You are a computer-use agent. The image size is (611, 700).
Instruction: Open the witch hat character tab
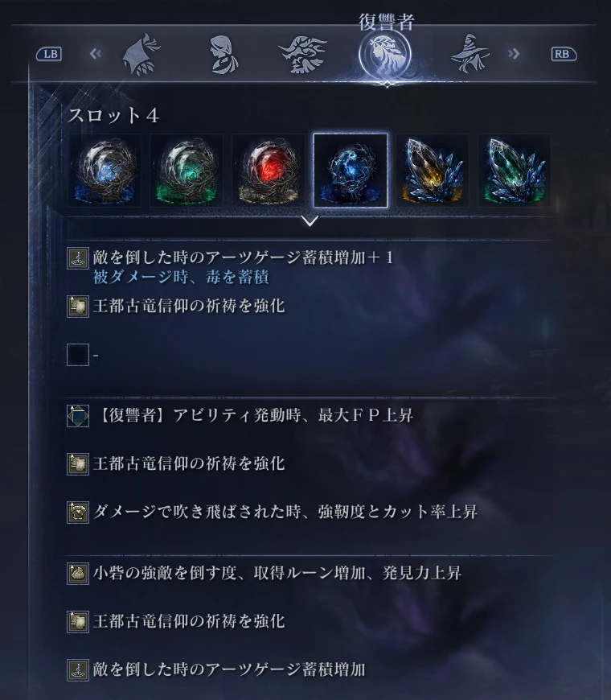tap(470, 55)
